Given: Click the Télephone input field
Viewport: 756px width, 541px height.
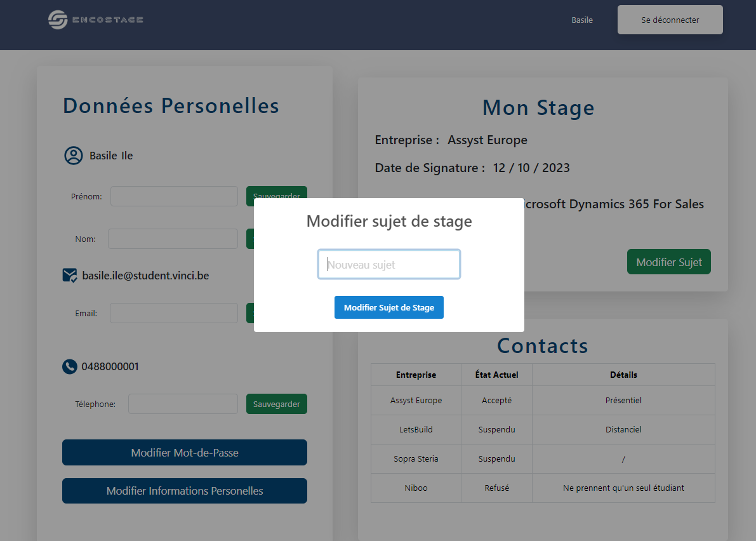Looking at the screenshot, I should coord(183,404).
